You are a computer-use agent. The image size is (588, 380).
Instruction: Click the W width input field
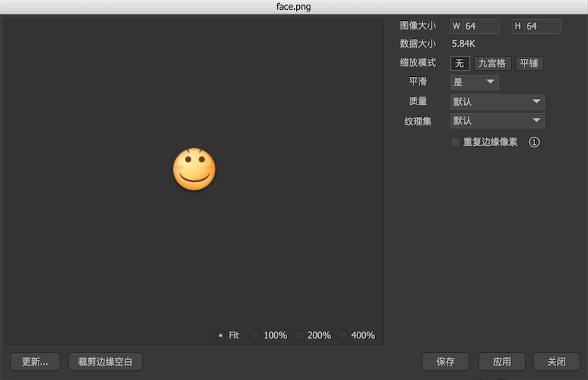475,26
